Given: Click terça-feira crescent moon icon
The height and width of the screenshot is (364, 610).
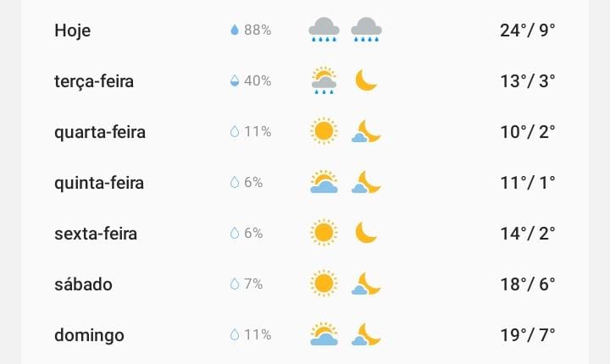Looking at the screenshot, I should tap(366, 80).
